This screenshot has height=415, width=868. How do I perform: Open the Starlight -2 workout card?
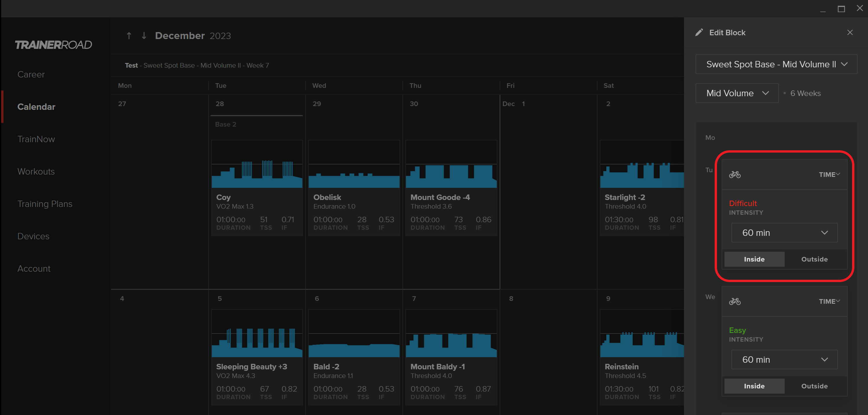click(x=641, y=188)
